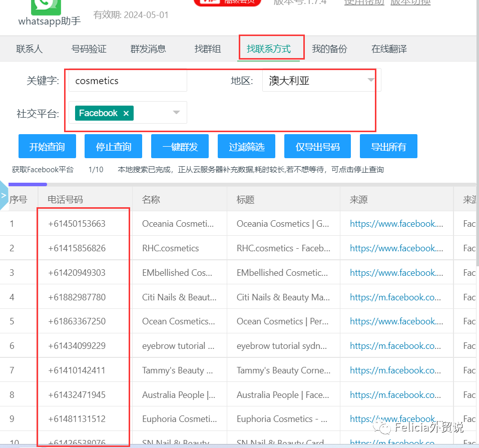Open the source link for RHC.cosmetics row
This screenshot has width=479, height=448.
point(396,248)
